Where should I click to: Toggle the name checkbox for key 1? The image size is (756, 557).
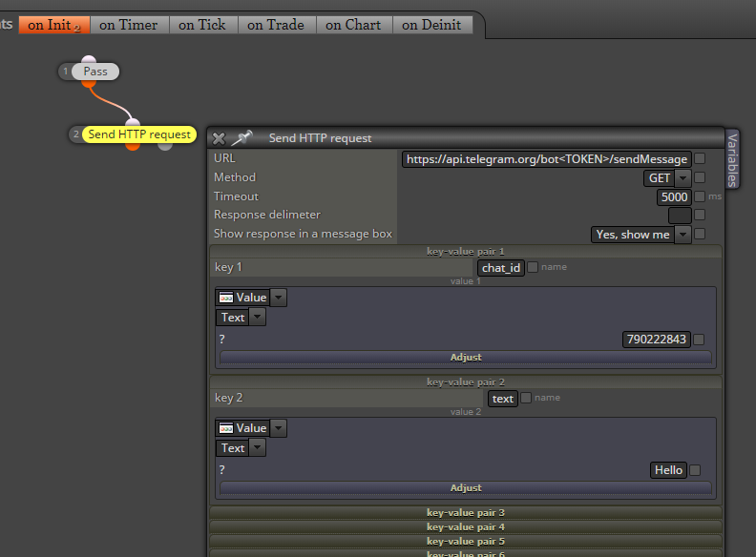[533, 267]
